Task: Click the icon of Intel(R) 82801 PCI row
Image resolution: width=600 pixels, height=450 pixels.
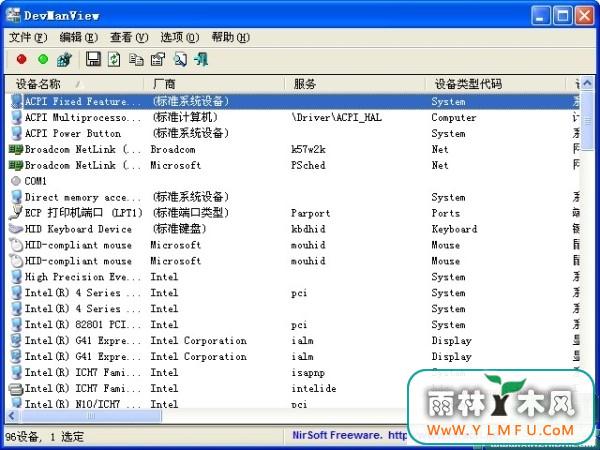Action: click(x=16, y=324)
